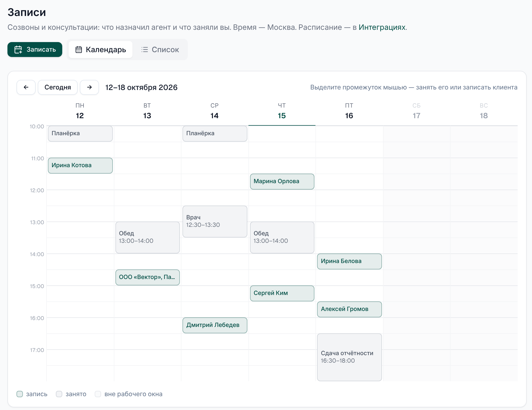Open the Интеграциях link
The image size is (532, 410).
click(382, 27)
